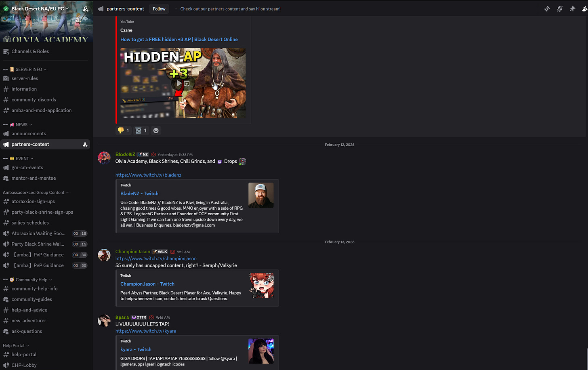Open kyara's avatar profile
This screenshot has height=370, width=588.
pos(104,321)
